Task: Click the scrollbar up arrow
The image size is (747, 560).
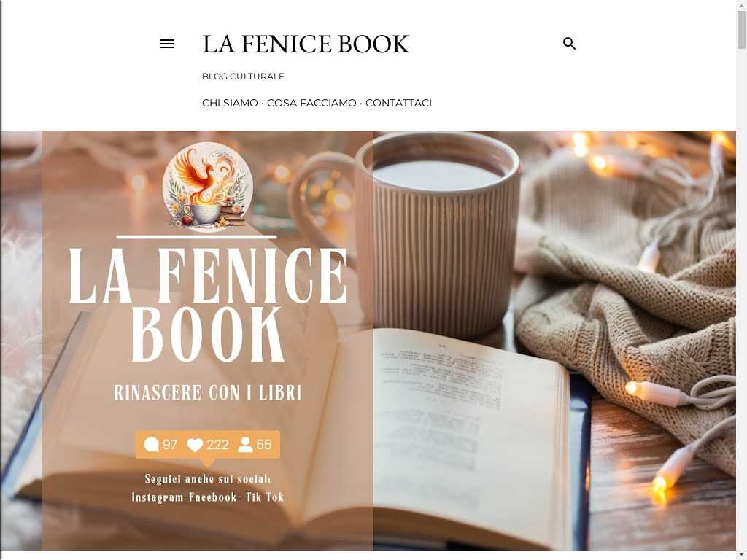Action: [x=742, y=4]
